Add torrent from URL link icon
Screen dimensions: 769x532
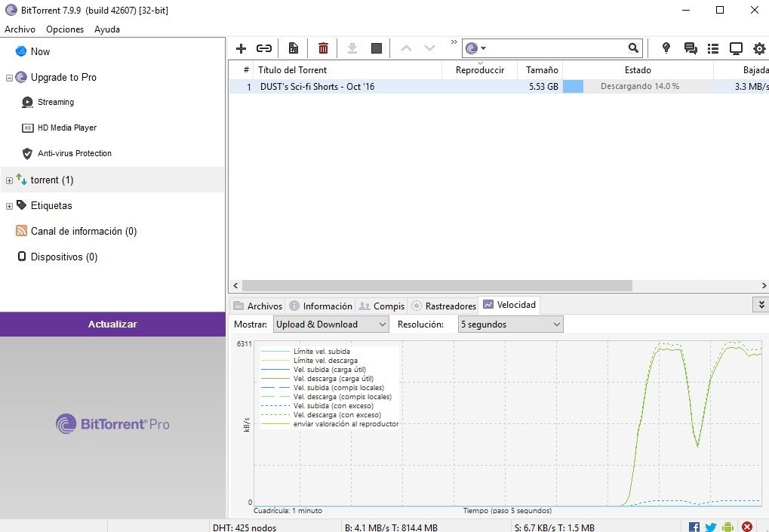pos(264,48)
